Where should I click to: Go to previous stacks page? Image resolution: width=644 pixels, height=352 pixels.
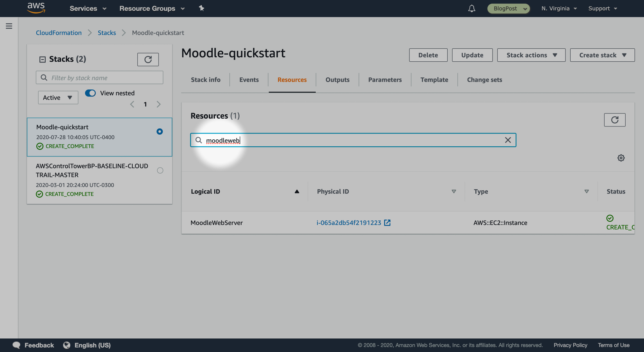coord(132,104)
